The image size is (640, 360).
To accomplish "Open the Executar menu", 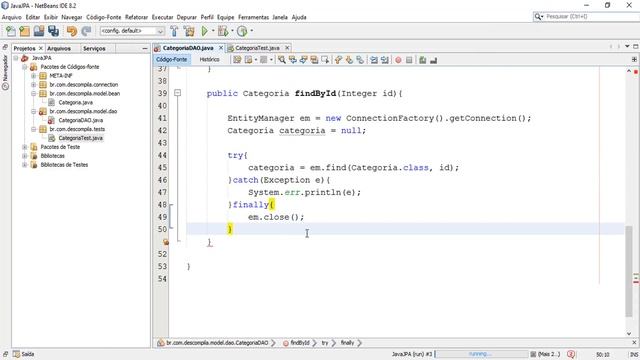I will pyautogui.click(x=162, y=17).
